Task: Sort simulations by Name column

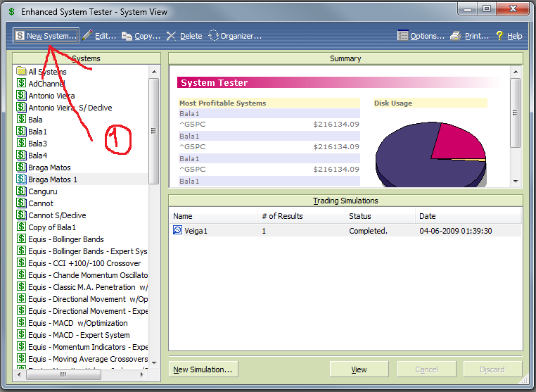Action: tap(213, 216)
